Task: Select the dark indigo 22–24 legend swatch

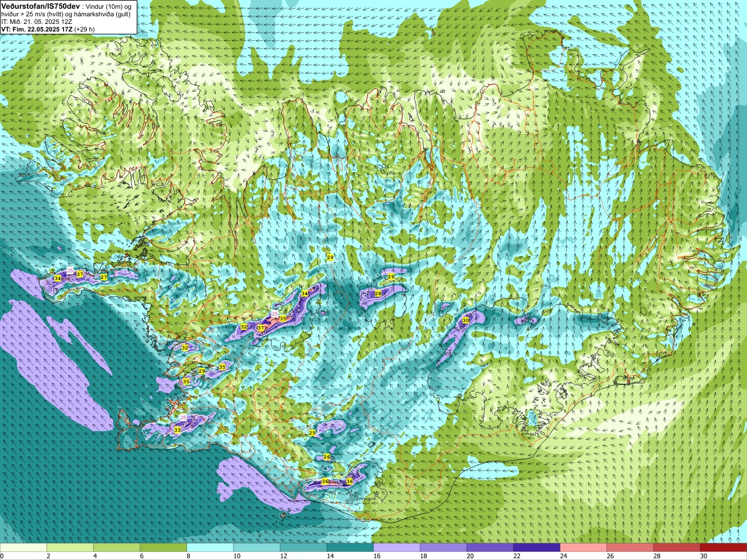Action: (537, 548)
